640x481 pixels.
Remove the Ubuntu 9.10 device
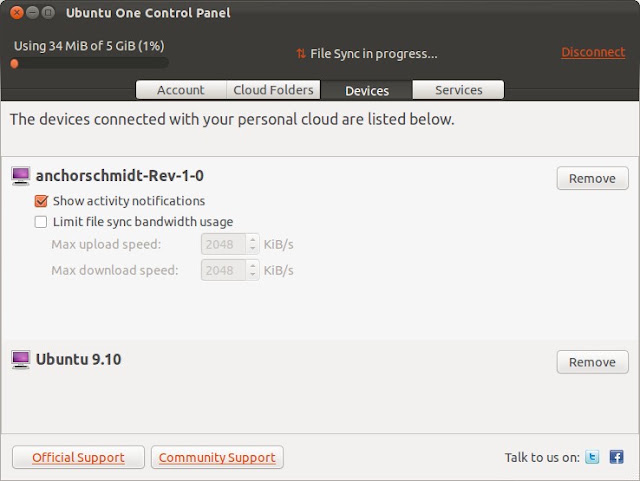[592, 362]
